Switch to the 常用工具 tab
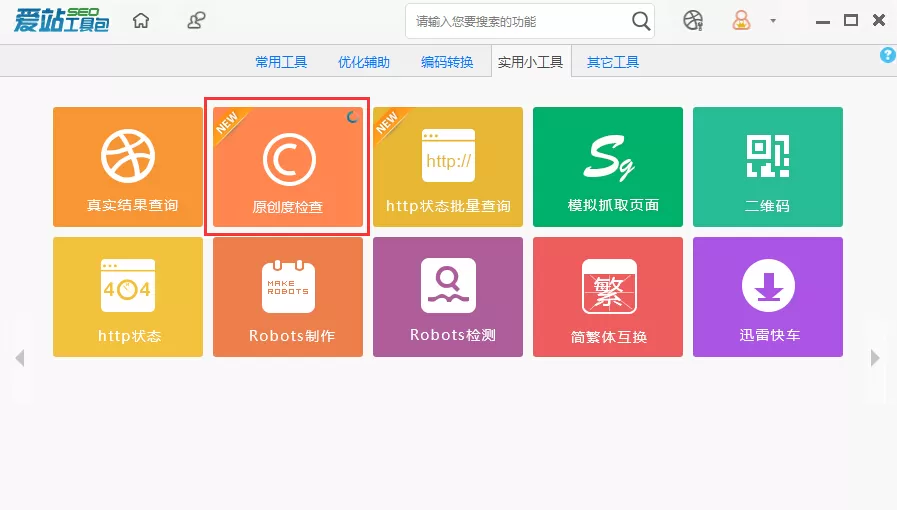The height and width of the screenshot is (510, 897). [x=281, y=62]
